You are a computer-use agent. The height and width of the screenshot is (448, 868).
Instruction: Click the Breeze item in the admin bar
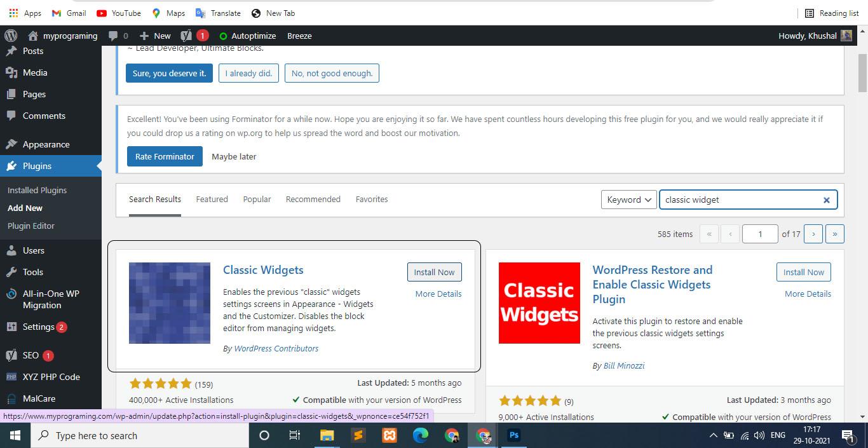pos(299,36)
